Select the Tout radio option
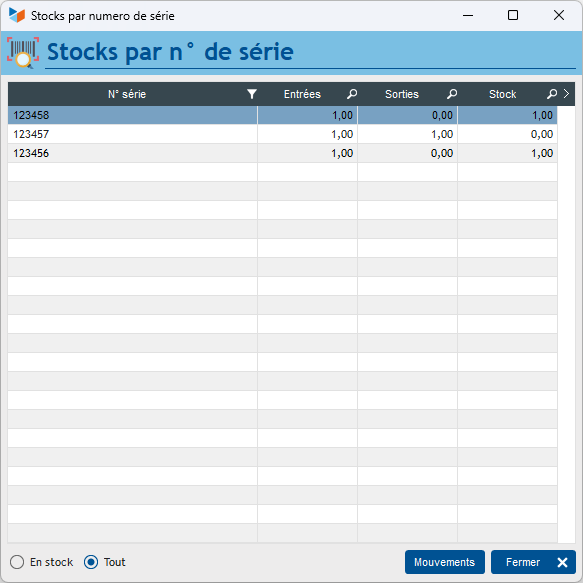Image resolution: width=583 pixels, height=583 pixels. pos(91,562)
